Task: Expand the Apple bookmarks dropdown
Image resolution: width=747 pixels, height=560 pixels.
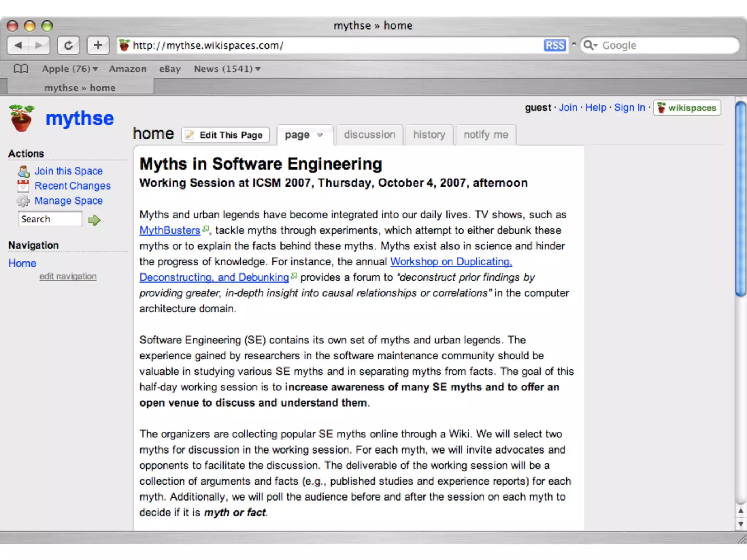Action: [x=95, y=69]
